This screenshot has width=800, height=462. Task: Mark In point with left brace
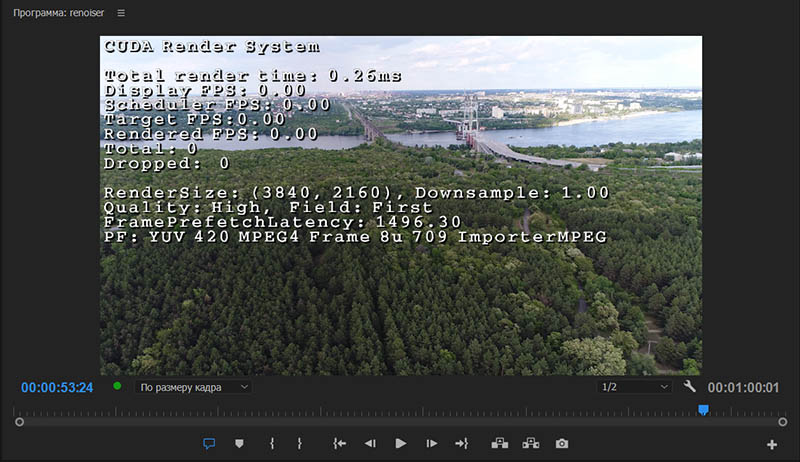click(272, 444)
